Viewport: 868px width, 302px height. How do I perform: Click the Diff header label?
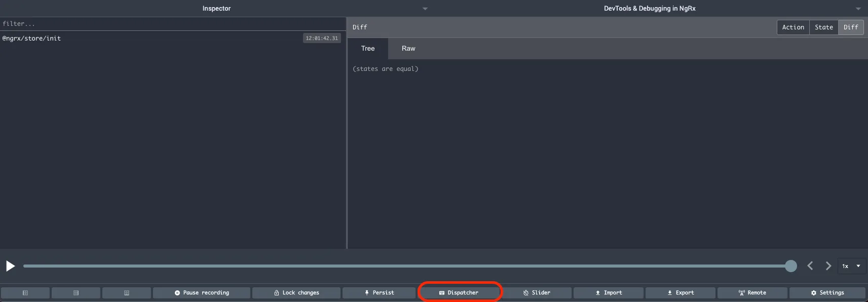coord(360,27)
